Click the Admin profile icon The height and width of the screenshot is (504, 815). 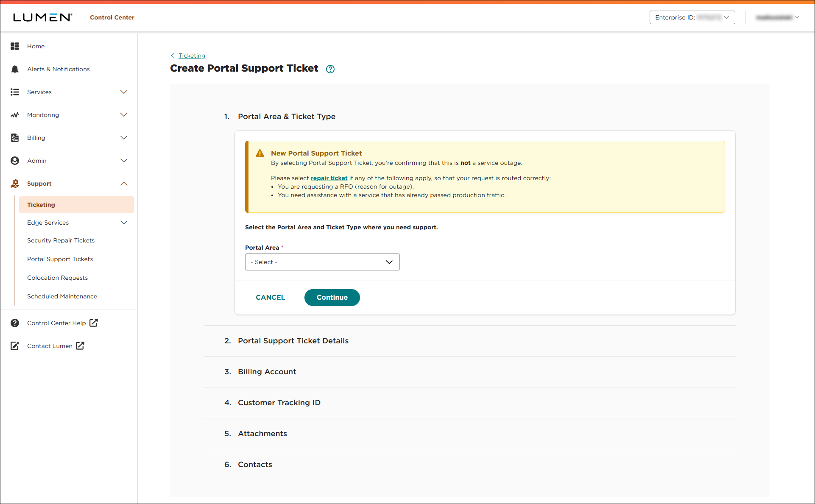15,161
